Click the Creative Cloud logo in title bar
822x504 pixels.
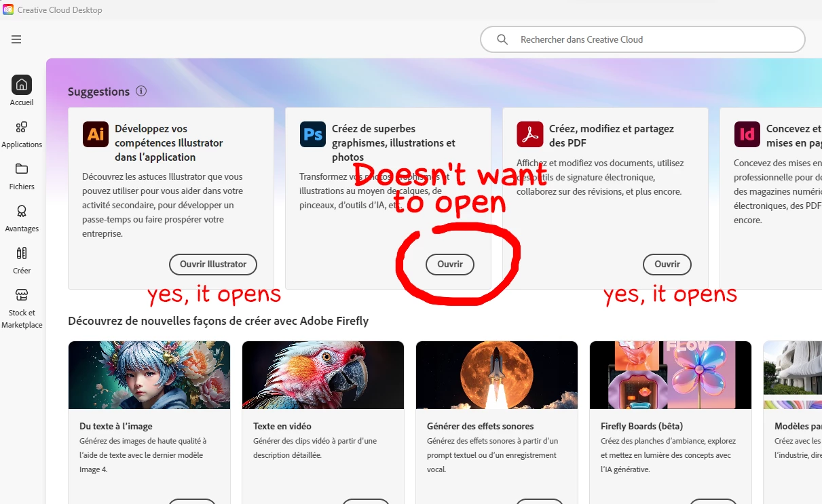point(8,9)
